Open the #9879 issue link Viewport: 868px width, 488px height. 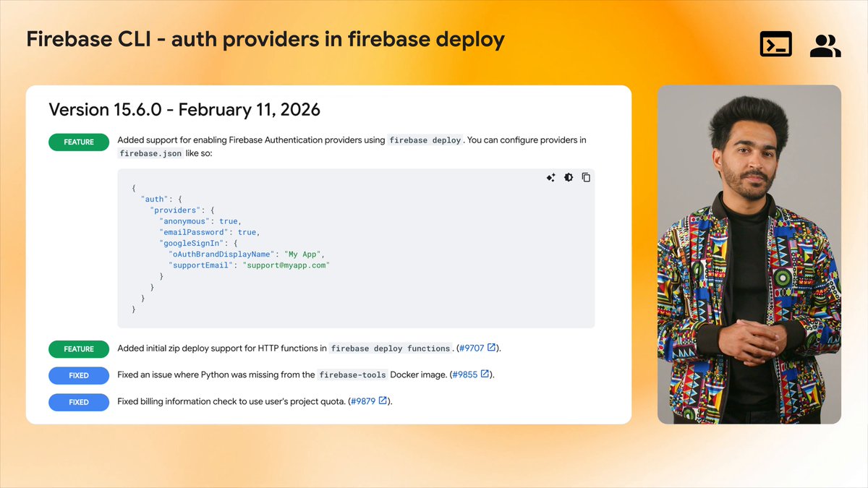tap(363, 401)
